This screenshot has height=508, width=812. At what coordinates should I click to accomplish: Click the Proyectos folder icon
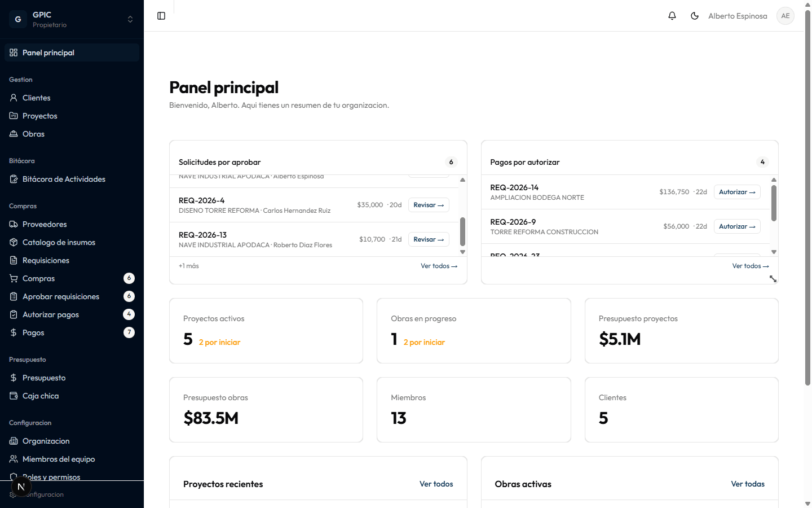point(14,116)
